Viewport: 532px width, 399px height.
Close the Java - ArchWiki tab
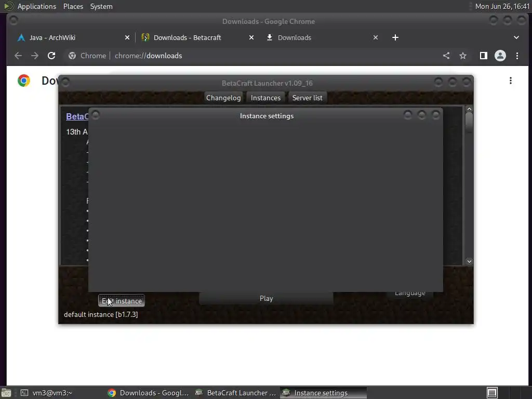point(127,37)
